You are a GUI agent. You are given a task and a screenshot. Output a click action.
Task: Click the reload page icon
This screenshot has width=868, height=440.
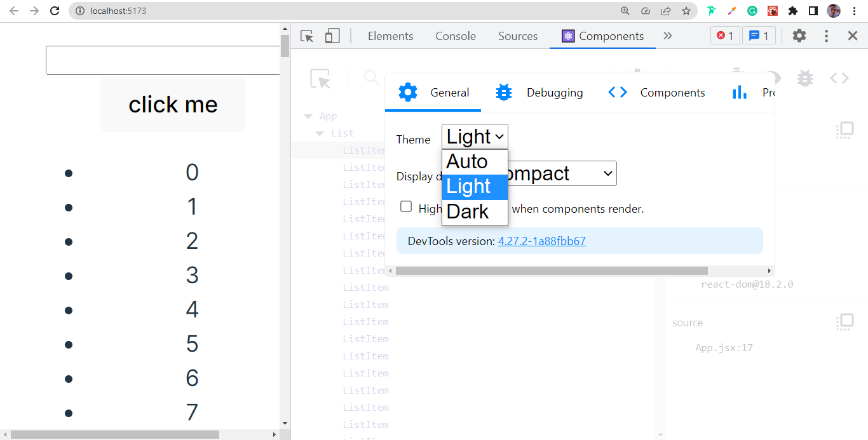pos(55,11)
